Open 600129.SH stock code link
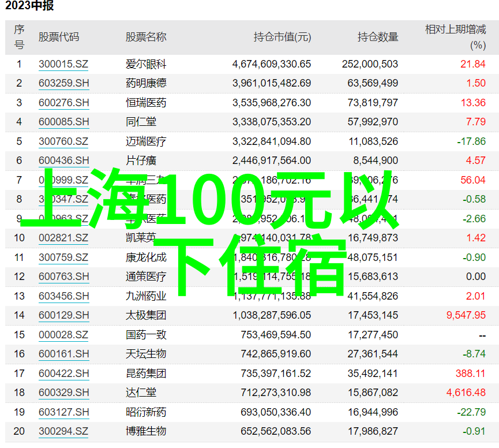 [x=64, y=315]
